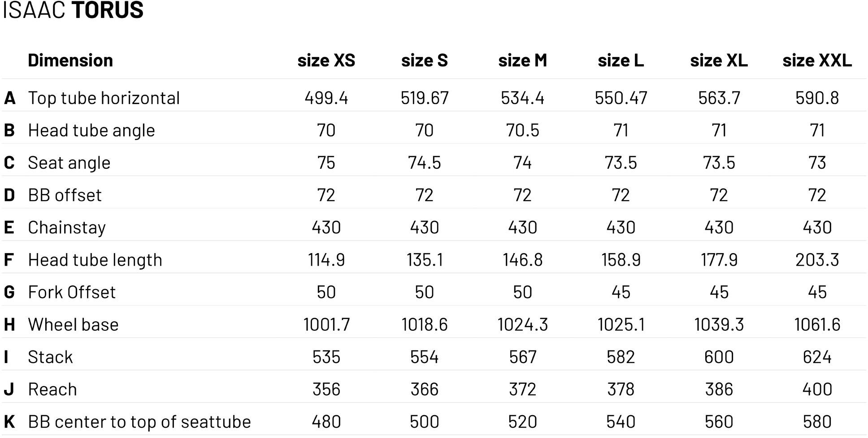Select the size L column header
This screenshot has width=868, height=438.
pyautogui.click(x=621, y=60)
